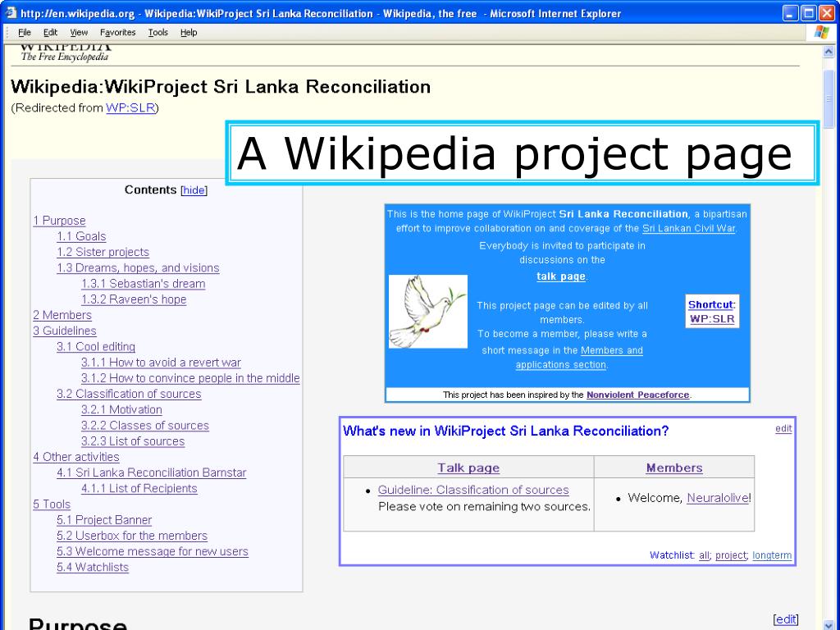Jump to 5.4 Watchlists
This screenshot has width=840, height=630.
(93, 568)
